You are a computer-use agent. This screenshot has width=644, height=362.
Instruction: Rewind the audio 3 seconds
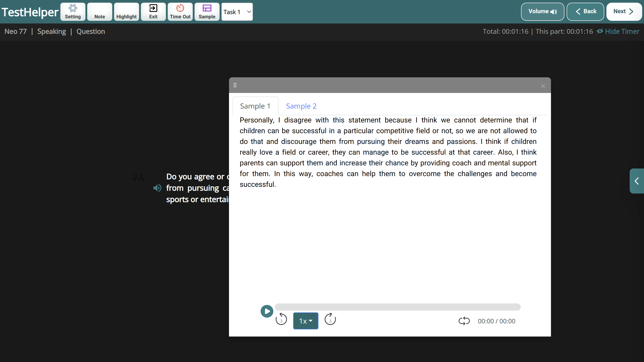(x=281, y=320)
